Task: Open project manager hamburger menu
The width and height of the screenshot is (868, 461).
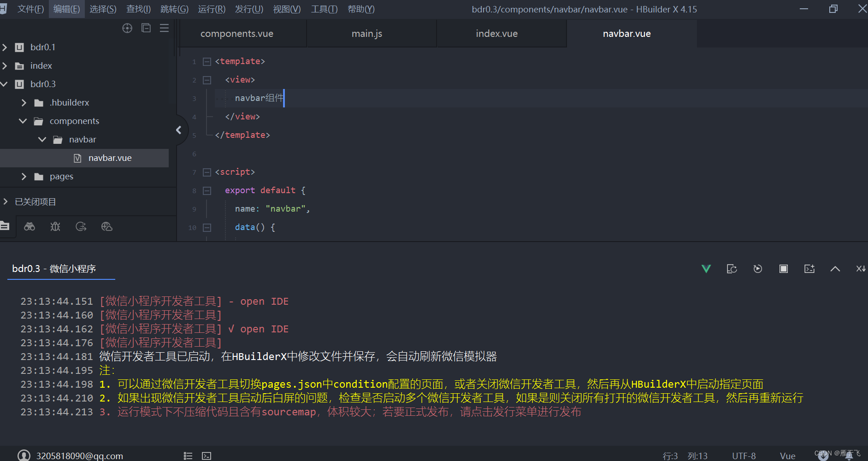Action: coord(164,28)
